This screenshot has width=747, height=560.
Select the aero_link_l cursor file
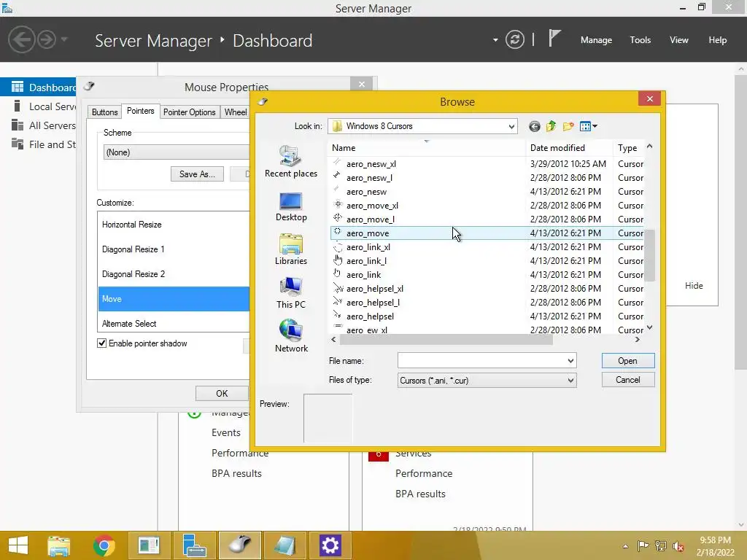pyautogui.click(x=487, y=260)
